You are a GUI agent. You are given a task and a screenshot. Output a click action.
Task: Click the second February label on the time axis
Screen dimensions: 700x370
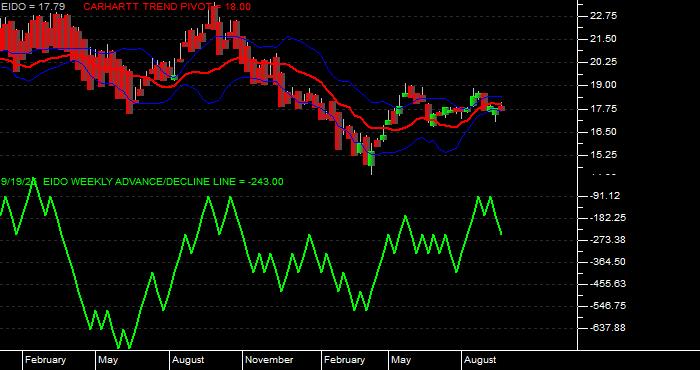tap(344, 360)
